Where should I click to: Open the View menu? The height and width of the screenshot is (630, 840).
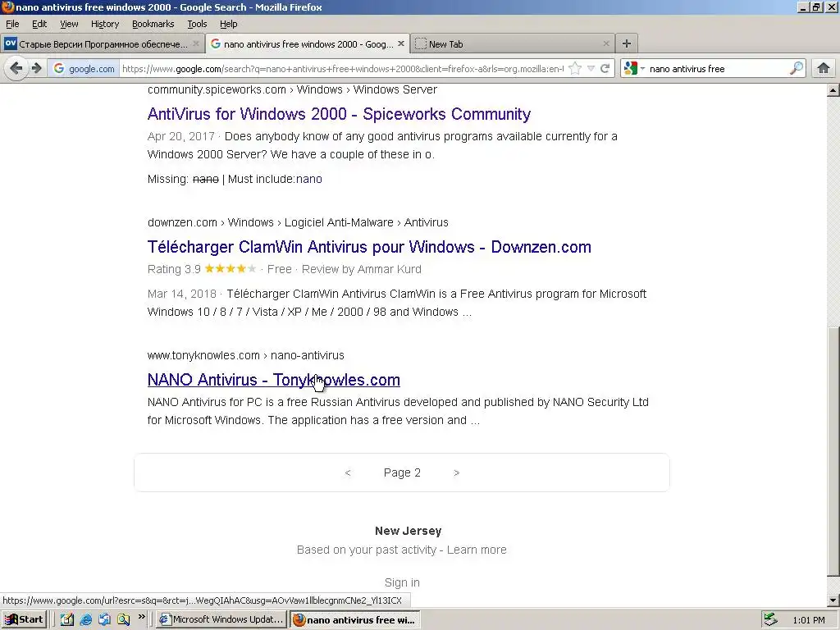(x=69, y=24)
